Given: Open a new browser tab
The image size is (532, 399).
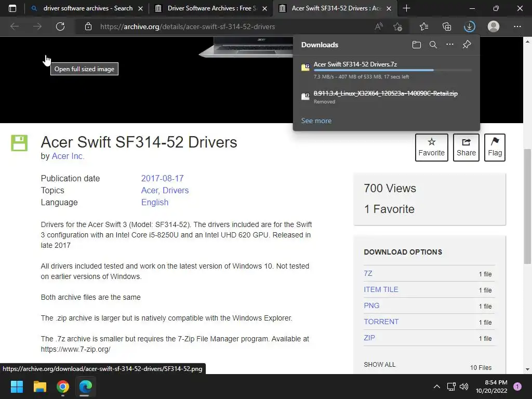Looking at the screenshot, I should coord(406,8).
